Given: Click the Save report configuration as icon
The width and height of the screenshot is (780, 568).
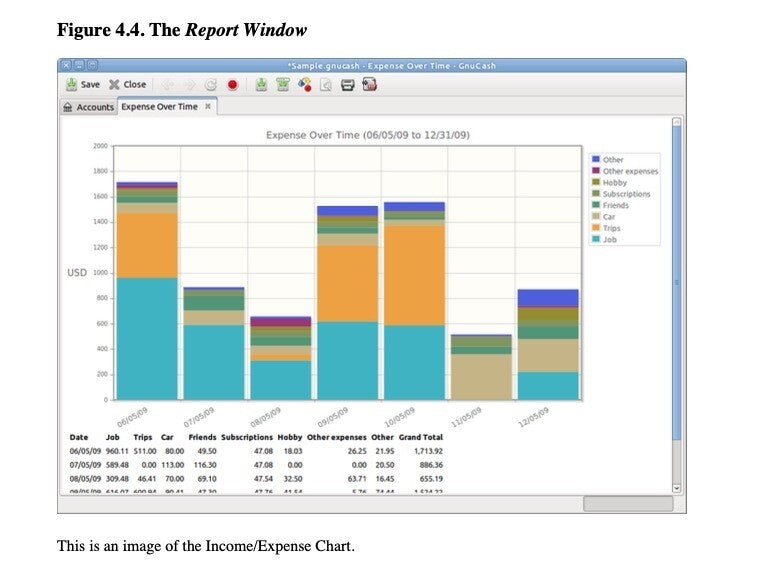Looking at the screenshot, I should [282, 85].
